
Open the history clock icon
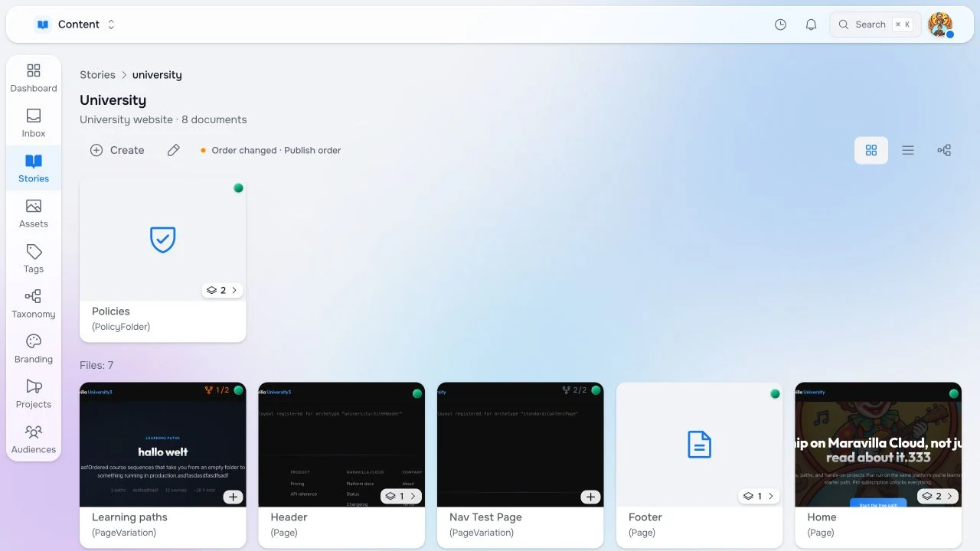pyautogui.click(x=780, y=24)
